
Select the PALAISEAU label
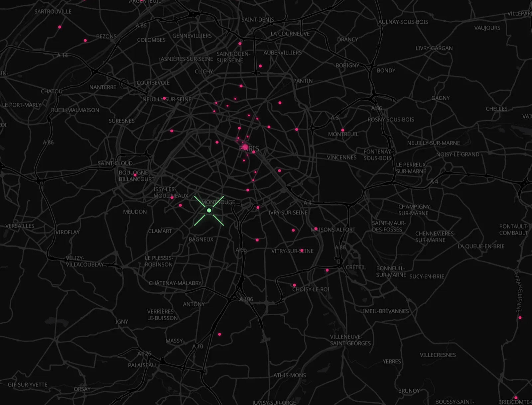pos(142,365)
